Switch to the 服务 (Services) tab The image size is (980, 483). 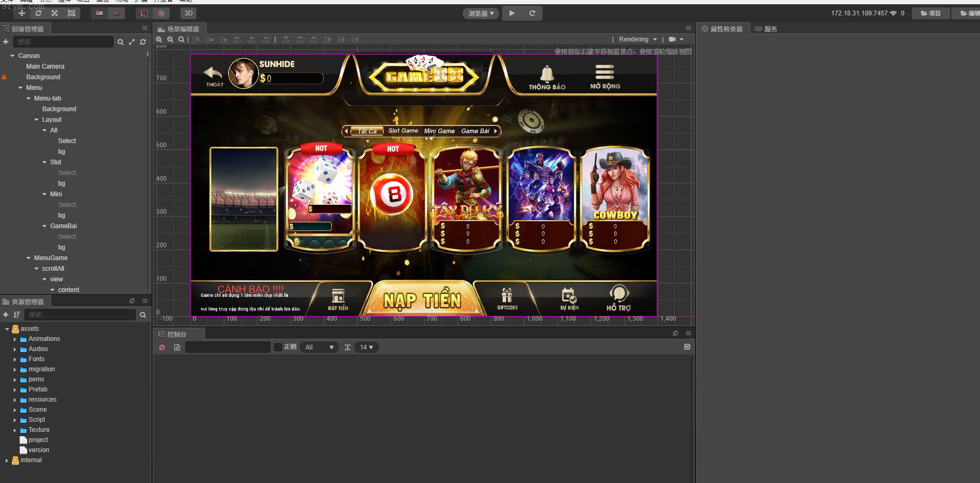tap(766, 29)
